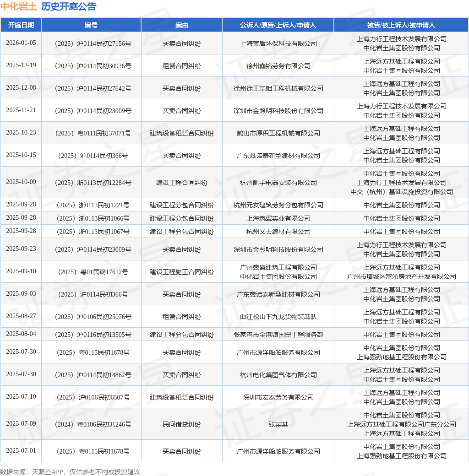The image size is (469, 476).
Task: Select date cell 2025-08-04
Action: pos(21,334)
